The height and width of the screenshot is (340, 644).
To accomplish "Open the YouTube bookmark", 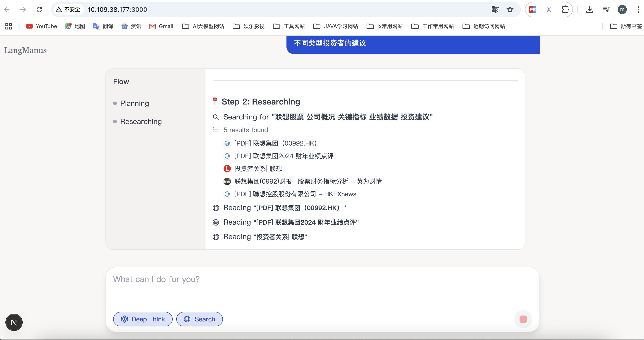I will click(x=41, y=26).
